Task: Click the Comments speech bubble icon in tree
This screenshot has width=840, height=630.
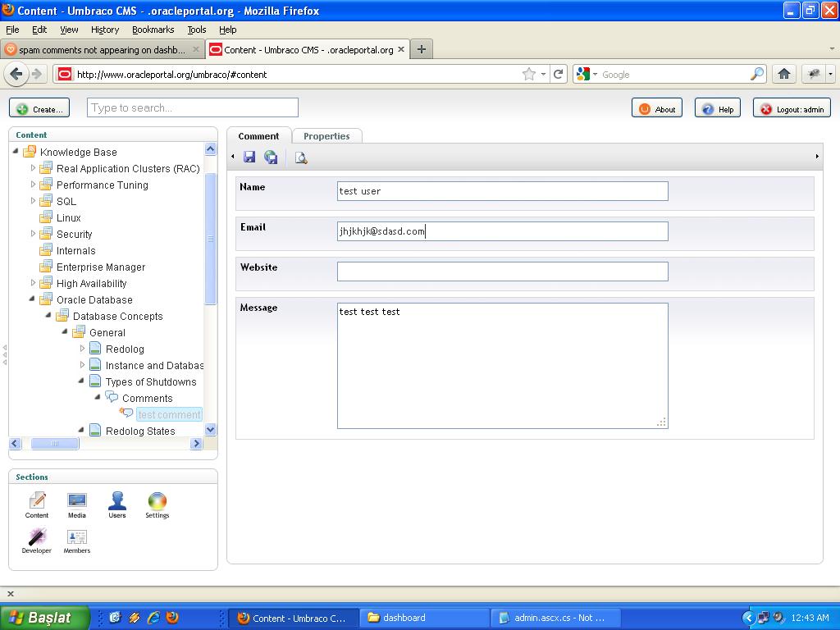Action: [112, 397]
